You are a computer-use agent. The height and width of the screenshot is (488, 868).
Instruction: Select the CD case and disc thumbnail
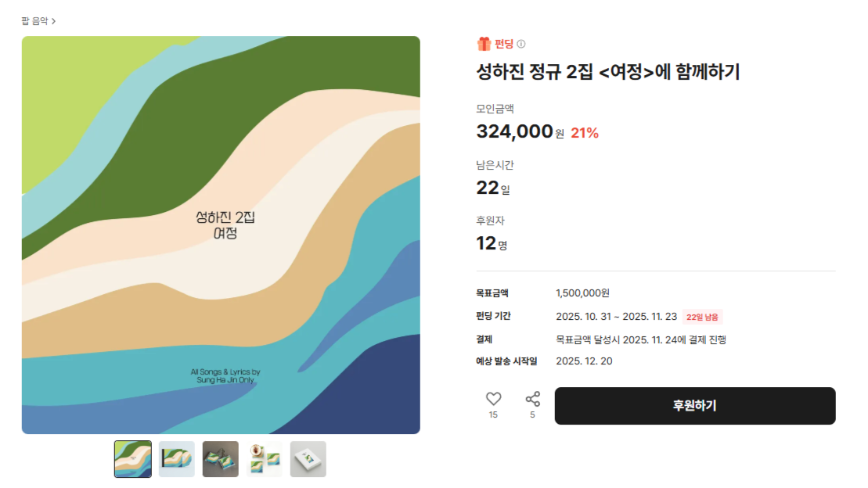click(x=177, y=459)
